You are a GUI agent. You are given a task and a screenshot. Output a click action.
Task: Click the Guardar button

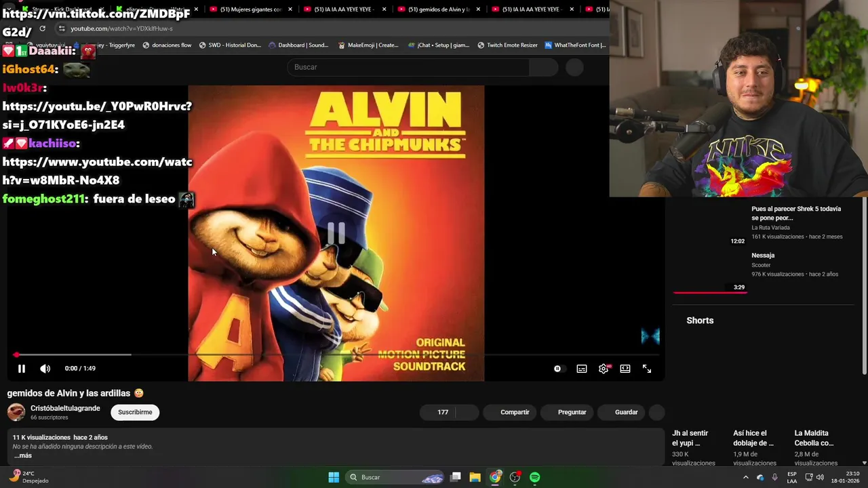click(x=621, y=412)
